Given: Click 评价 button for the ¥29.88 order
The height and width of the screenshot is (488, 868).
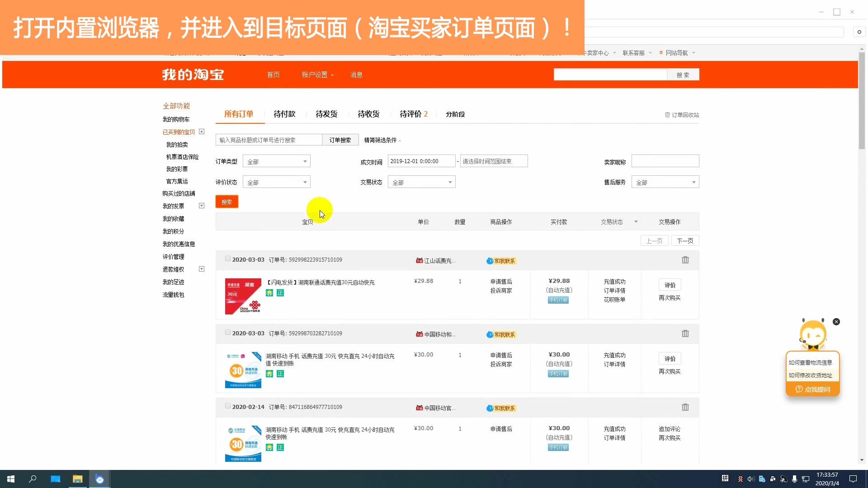Looking at the screenshot, I should [670, 285].
